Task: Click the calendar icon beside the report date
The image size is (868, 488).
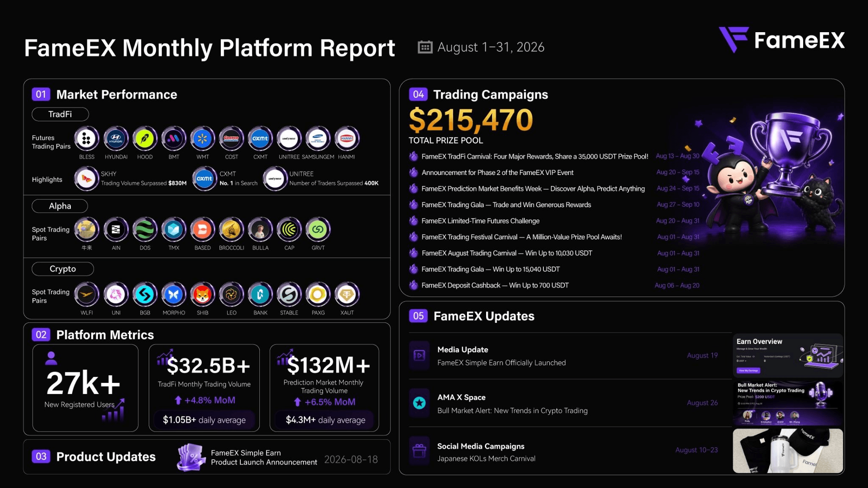Action: 425,47
